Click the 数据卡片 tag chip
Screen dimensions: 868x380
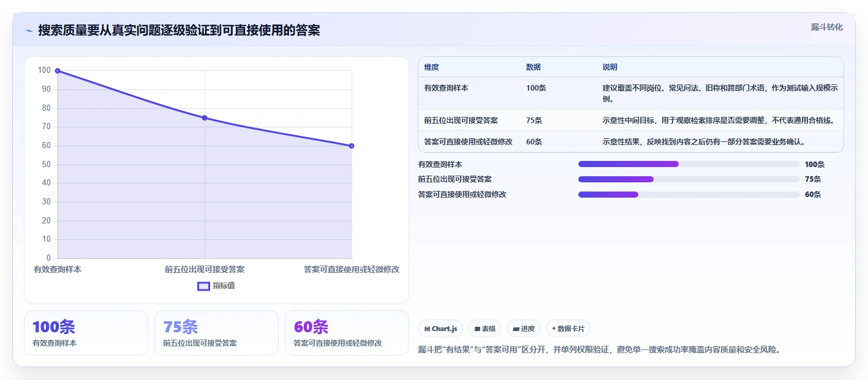click(x=568, y=329)
